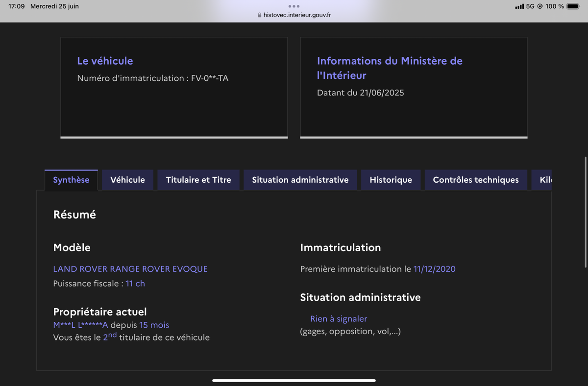
Task: Tap the battery icon in the status bar
Action: 573,6
